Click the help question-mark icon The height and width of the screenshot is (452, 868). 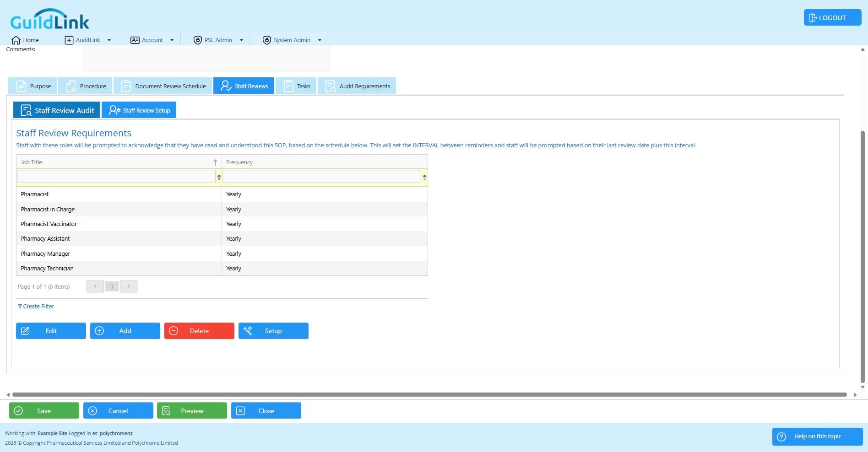pyautogui.click(x=781, y=436)
